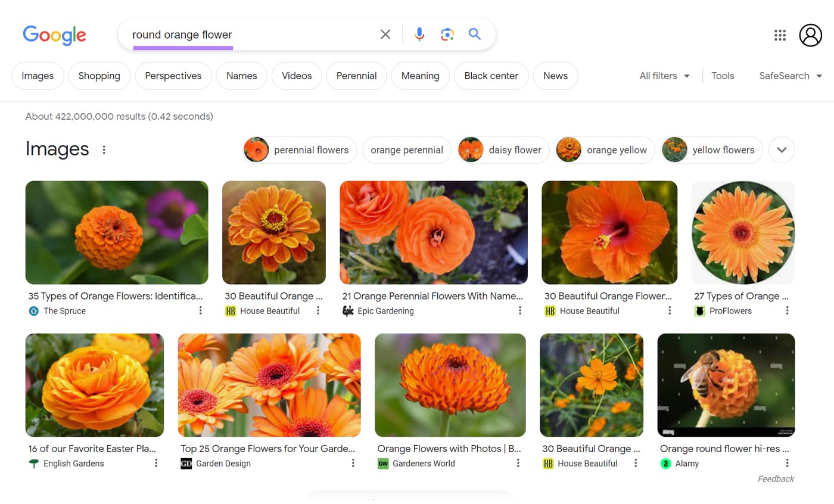The image size is (834, 504).
Task: Open the three-dot menu on the Alamy result
Action: tap(788, 463)
